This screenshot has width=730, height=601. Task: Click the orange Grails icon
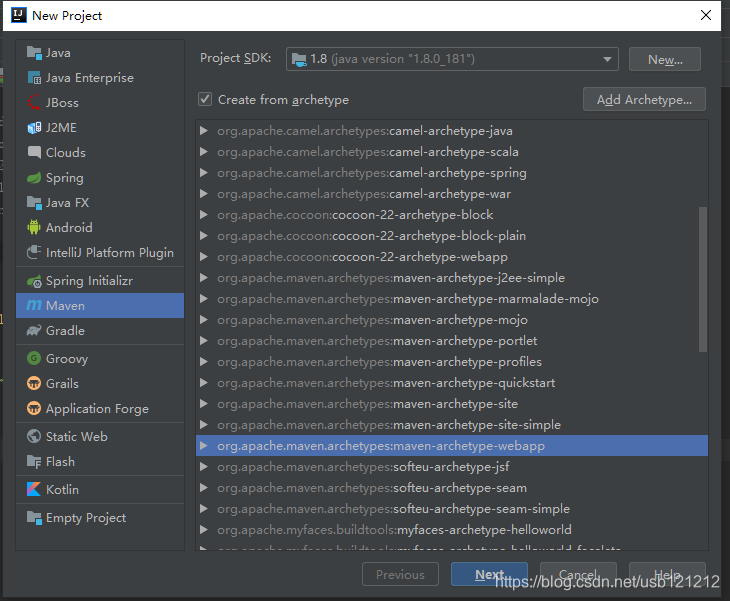(x=34, y=384)
